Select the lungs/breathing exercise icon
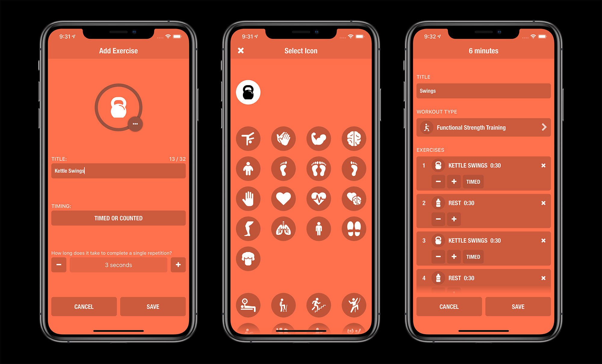This screenshot has height=364, width=602. point(284,229)
